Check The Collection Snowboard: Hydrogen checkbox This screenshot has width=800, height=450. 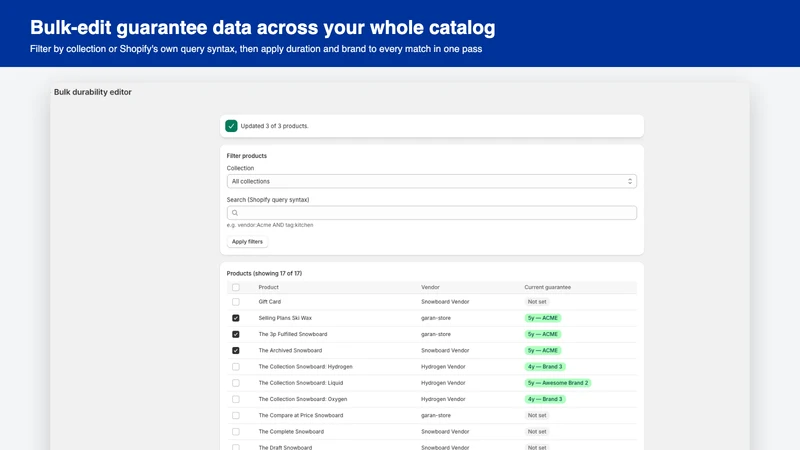[236, 367]
